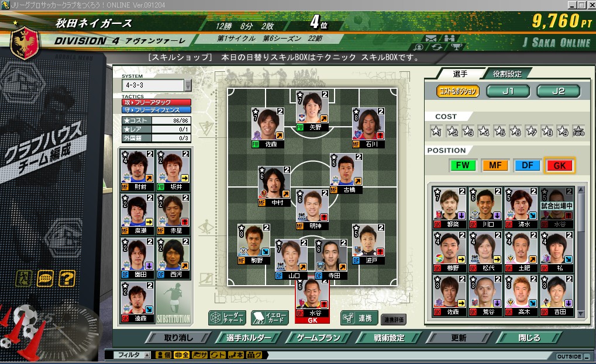Click the 更新 update button

459,338
